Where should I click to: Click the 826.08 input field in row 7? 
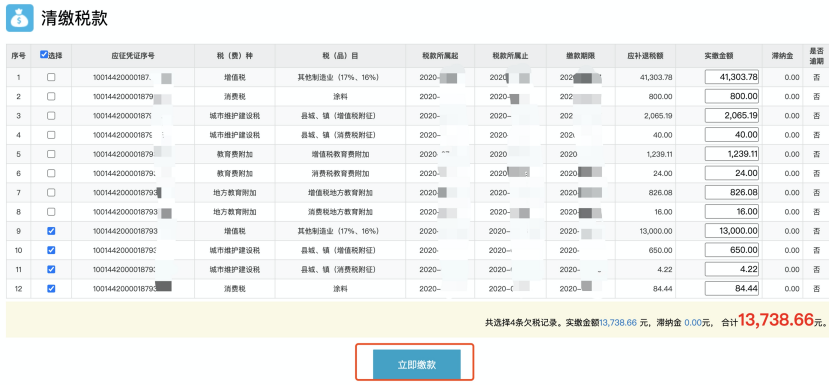pyautogui.click(x=732, y=192)
